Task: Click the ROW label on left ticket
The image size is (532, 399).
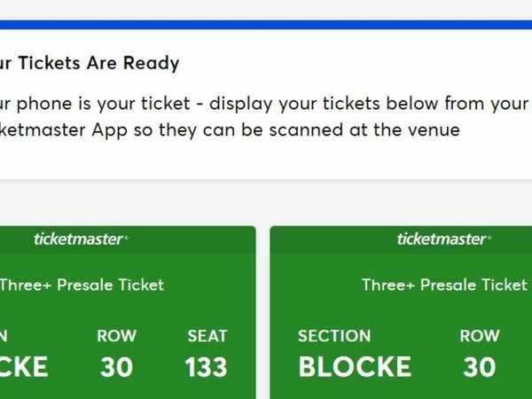Action: tap(117, 336)
